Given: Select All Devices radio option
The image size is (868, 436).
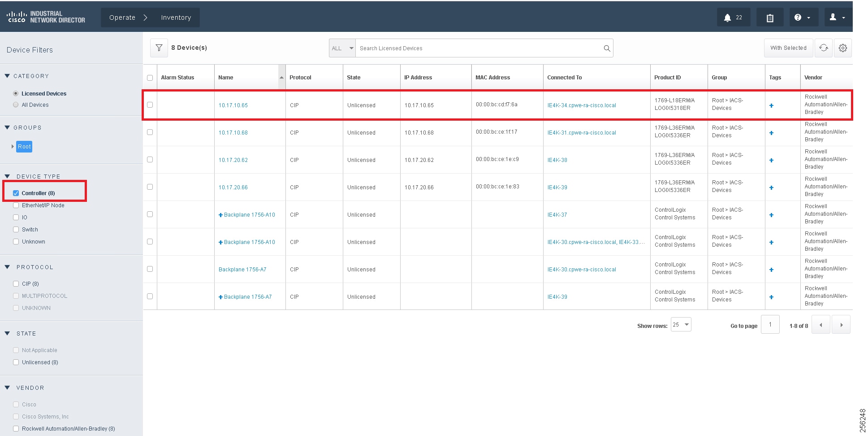Looking at the screenshot, I should pyautogui.click(x=16, y=105).
